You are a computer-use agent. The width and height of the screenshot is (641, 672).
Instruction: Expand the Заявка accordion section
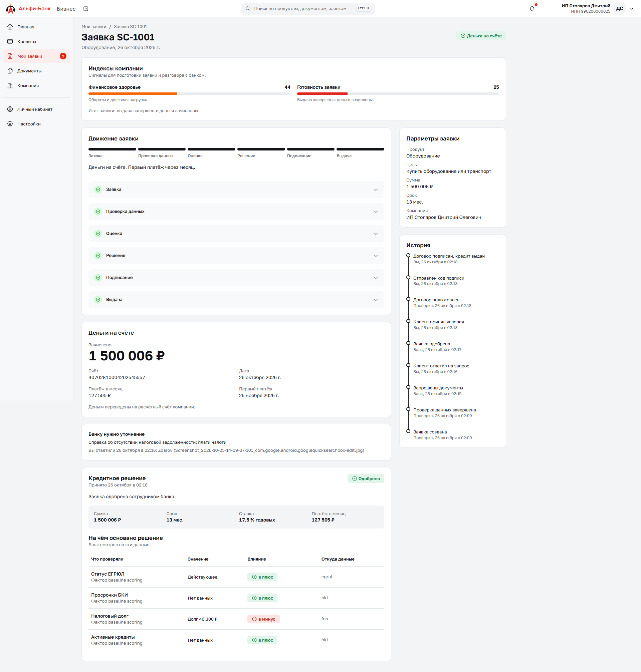coord(236,190)
